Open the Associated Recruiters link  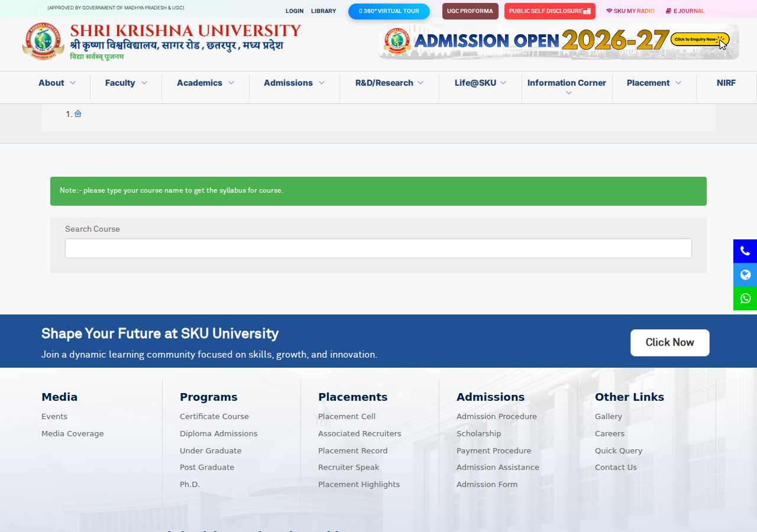coord(360,434)
